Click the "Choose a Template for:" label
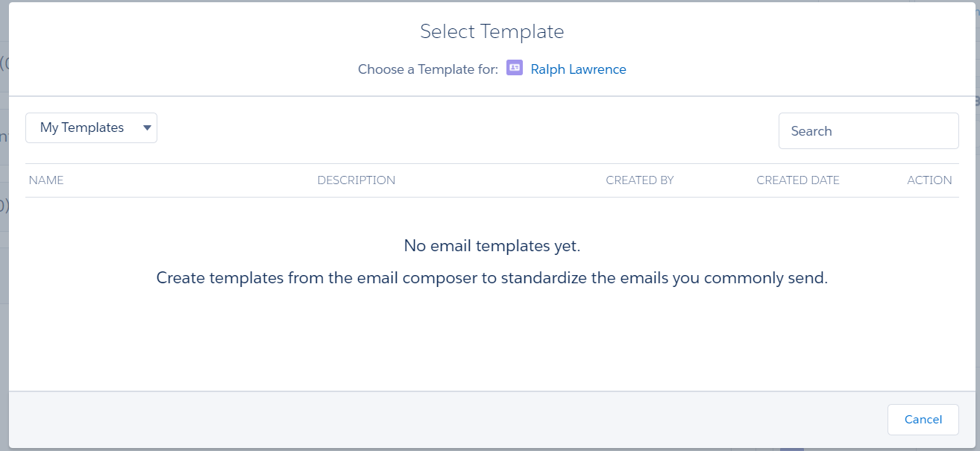The width and height of the screenshot is (980, 451). click(427, 69)
